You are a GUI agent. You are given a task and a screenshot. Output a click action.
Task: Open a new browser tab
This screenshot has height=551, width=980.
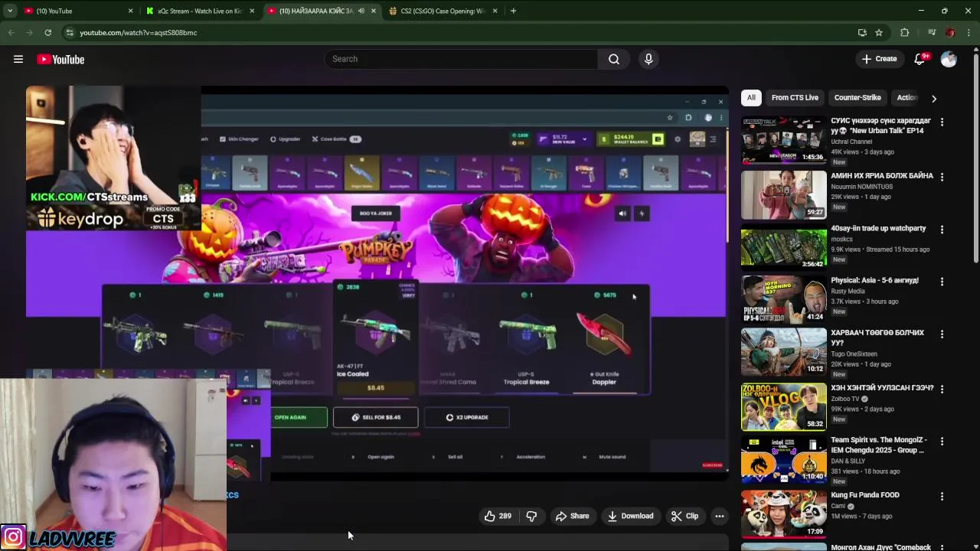click(x=513, y=11)
